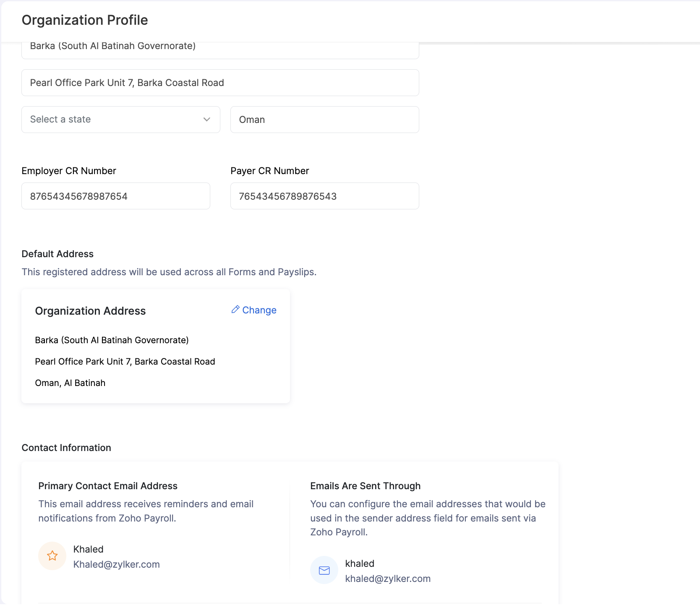Image resolution: width=700 pixels, height=605 pixels.
Task: Click the Default Address section label
Action: click(x=57, y=254)
